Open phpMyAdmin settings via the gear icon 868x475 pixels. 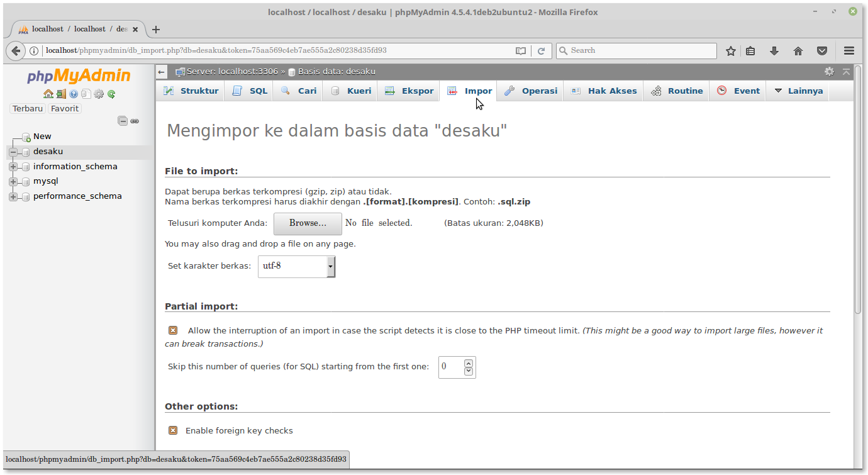tap(99, 94)
